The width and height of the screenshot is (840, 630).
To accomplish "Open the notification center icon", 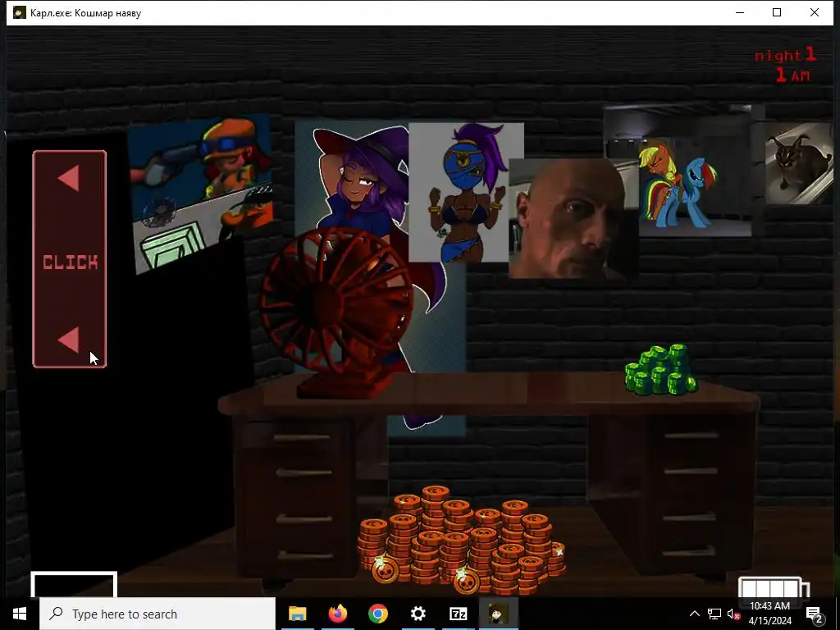I will pos(815,614).
